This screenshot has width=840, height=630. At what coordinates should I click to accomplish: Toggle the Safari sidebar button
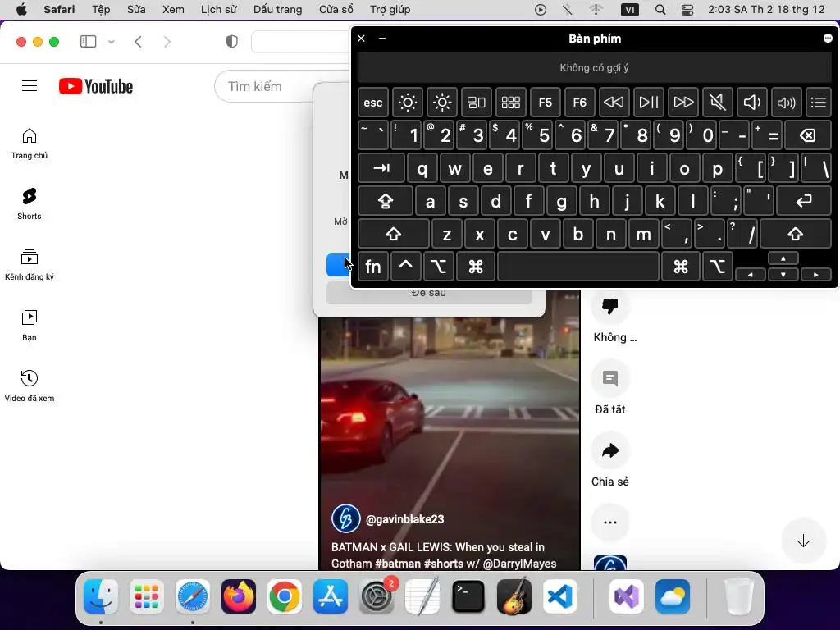click(x=88, y=42)
